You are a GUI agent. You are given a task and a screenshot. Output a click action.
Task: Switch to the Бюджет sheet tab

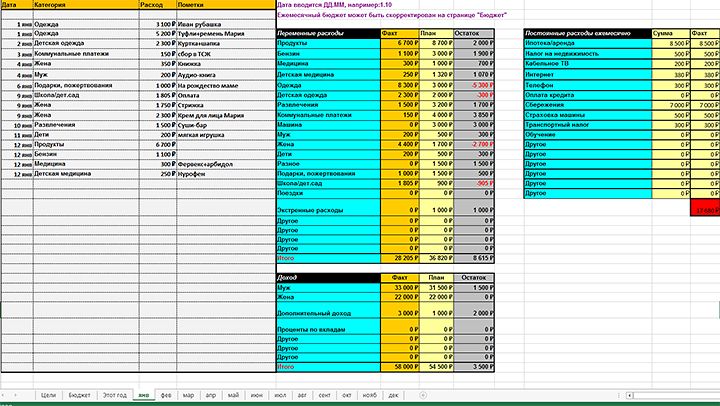79,395
